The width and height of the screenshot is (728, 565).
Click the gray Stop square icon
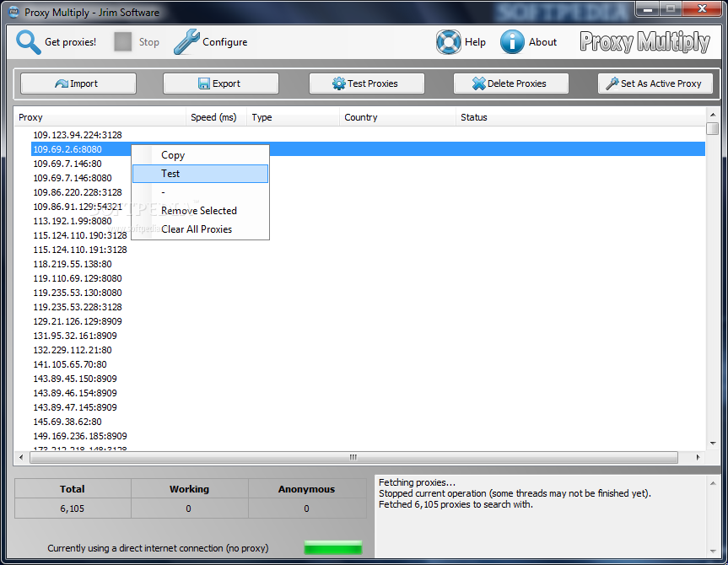click(x=123, y=42)
